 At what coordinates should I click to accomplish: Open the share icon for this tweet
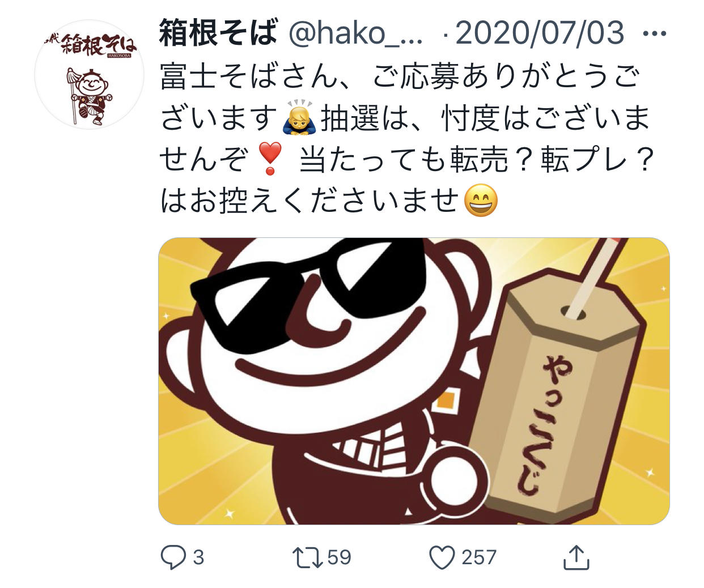pos(576,557)
